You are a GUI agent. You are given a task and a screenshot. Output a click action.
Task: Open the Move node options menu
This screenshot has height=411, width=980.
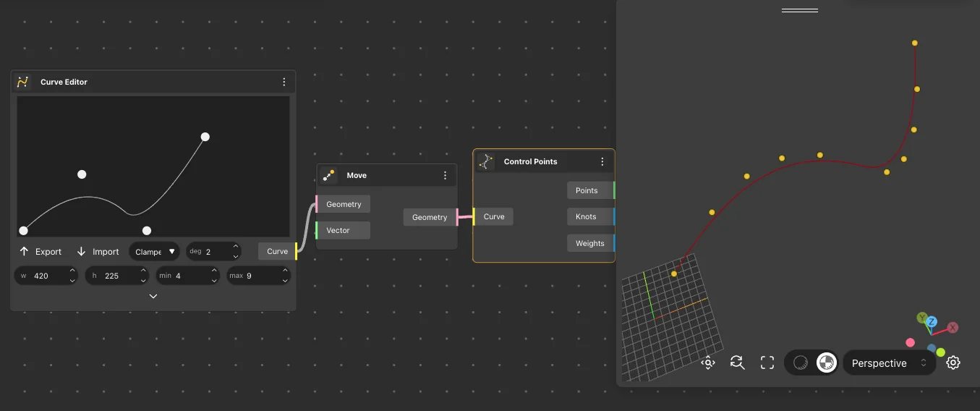[x=446, y=175]
